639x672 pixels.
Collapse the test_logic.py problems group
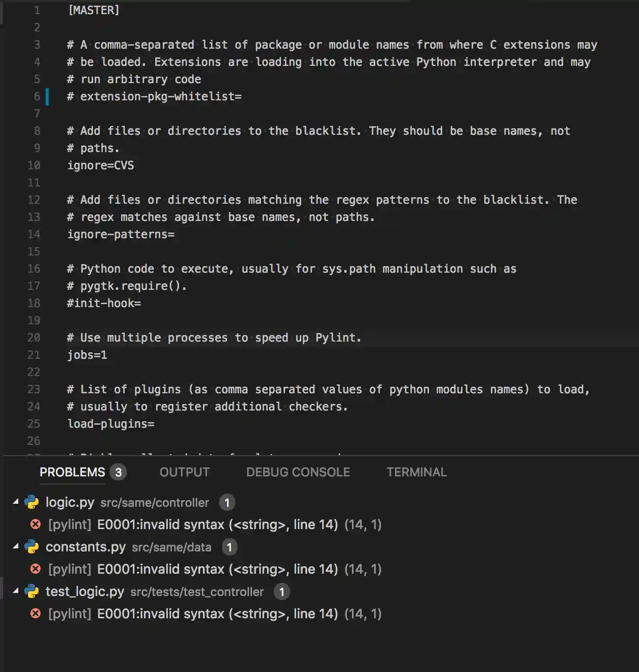[16, 591]
